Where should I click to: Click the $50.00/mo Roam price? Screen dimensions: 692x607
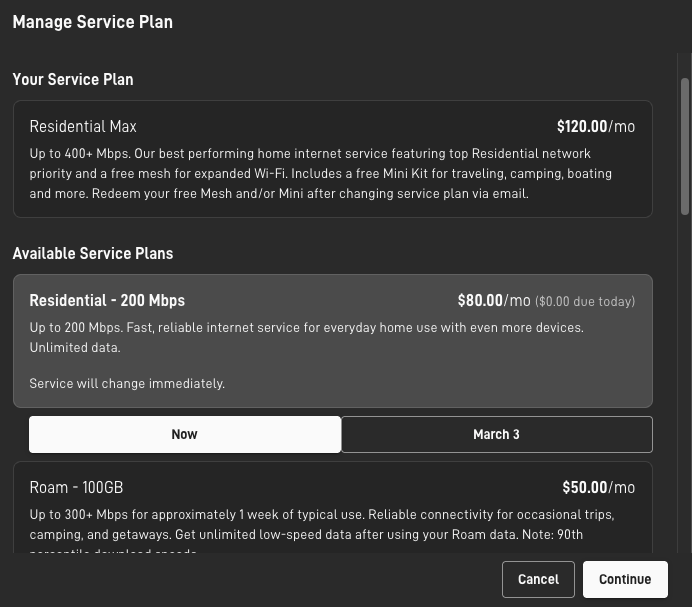click(598, 487)
